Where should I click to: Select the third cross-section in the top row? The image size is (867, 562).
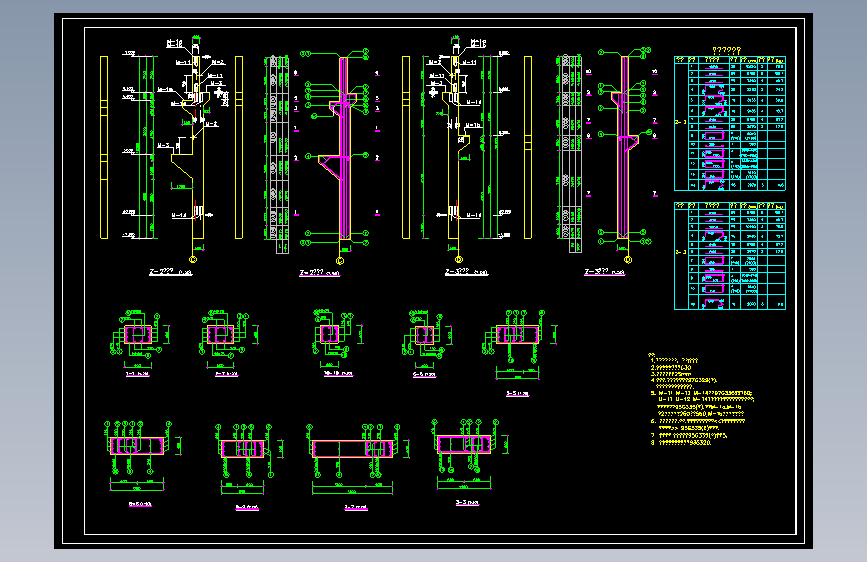coord(330,336)
